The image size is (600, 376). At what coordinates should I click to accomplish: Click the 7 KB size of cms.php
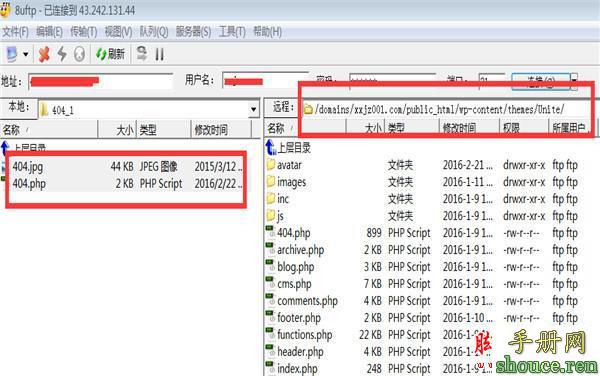click(x=372, y=284)
